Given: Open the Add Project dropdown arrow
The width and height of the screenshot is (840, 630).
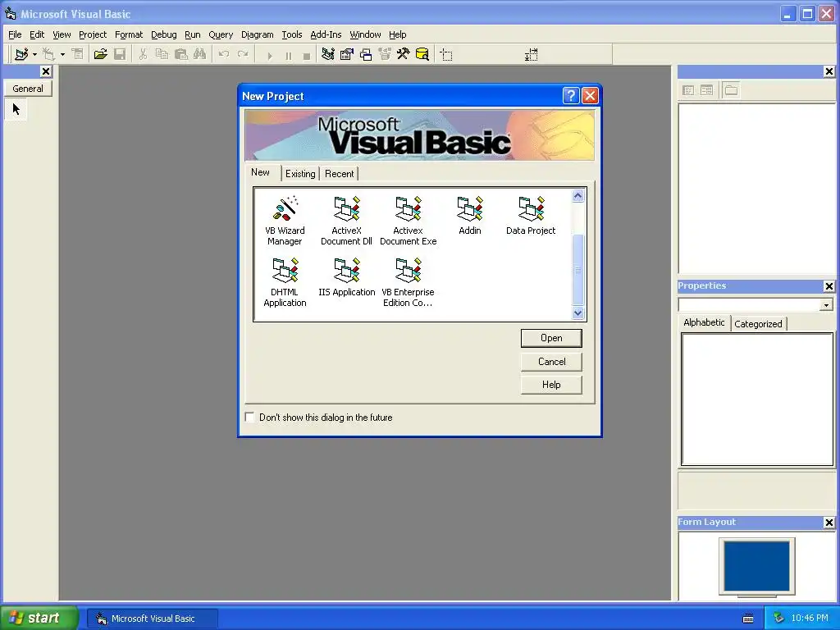Looking at the screenshot, I should 34,54.
